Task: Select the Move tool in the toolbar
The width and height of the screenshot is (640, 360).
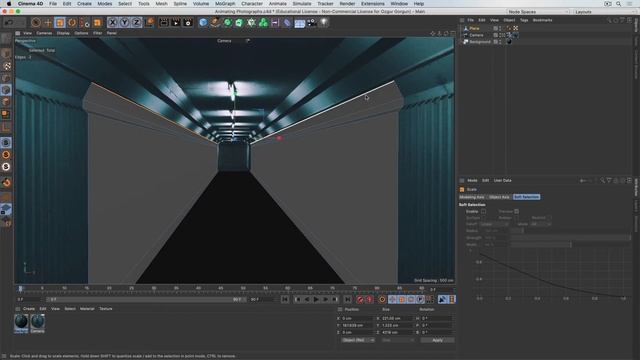Action: point(48,22)
